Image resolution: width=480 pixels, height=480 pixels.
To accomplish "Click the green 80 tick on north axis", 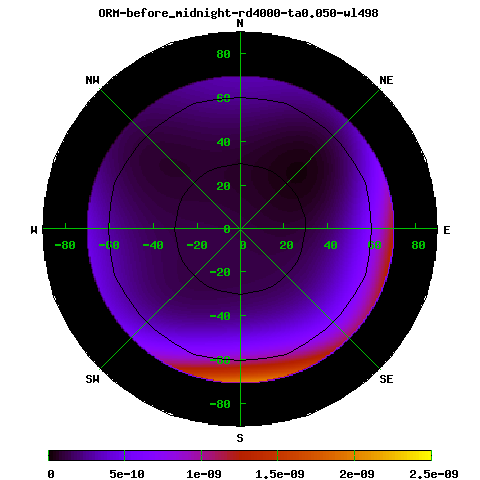I will point(223,54).
